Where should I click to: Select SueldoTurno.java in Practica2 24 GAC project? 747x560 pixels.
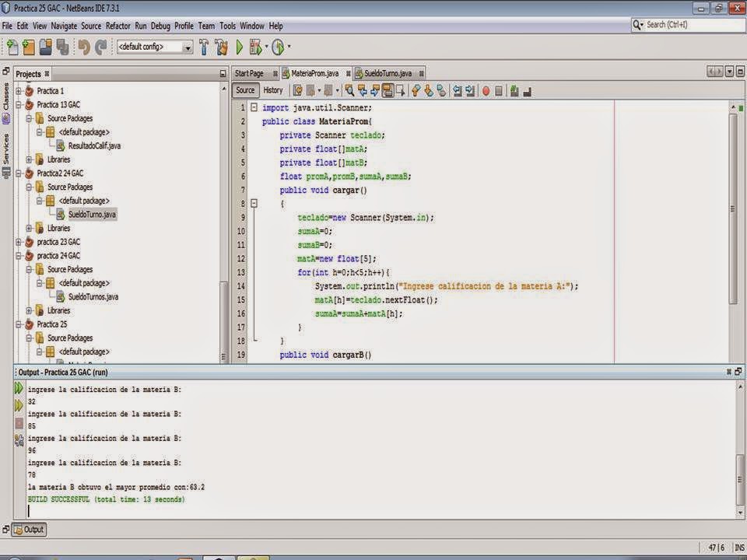pyautogui.click(x=93, y=215)
